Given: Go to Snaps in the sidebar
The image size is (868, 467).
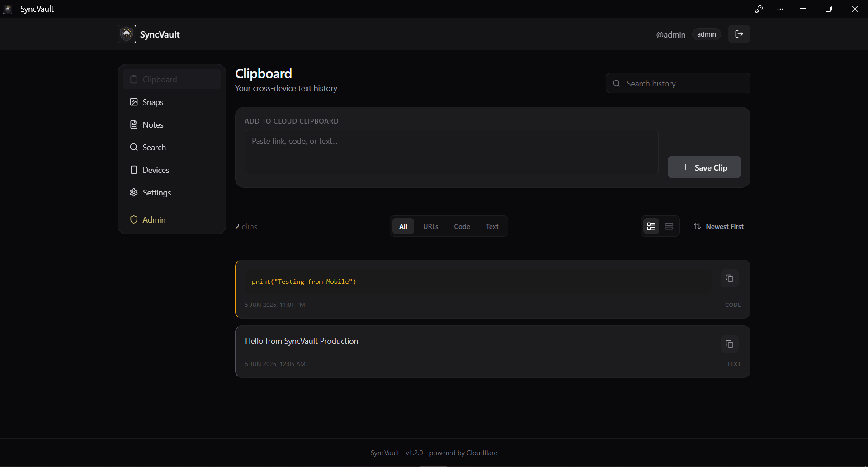Looking at the screenshot, I should click(172, 102).
